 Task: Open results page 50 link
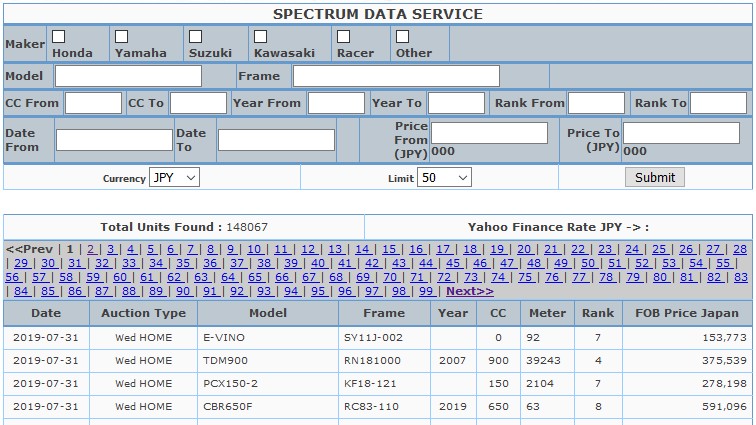pyautogui.click(x=588, y=263)
